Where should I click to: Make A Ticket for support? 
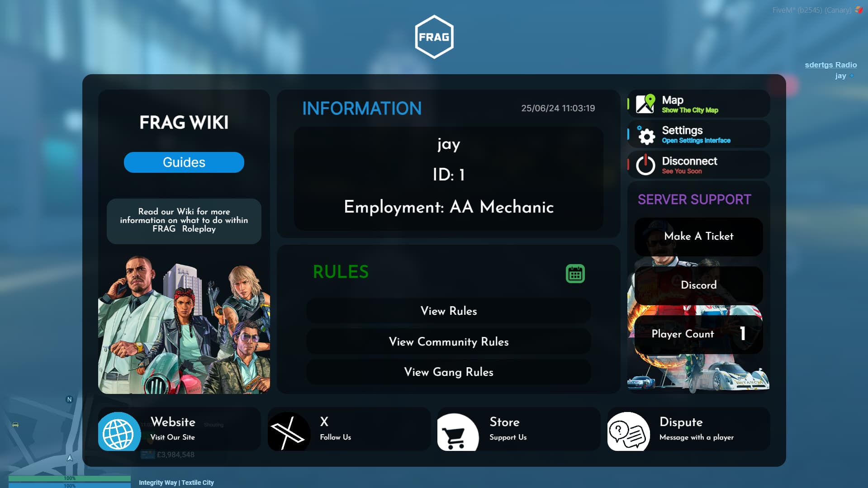tap(699, 237)
